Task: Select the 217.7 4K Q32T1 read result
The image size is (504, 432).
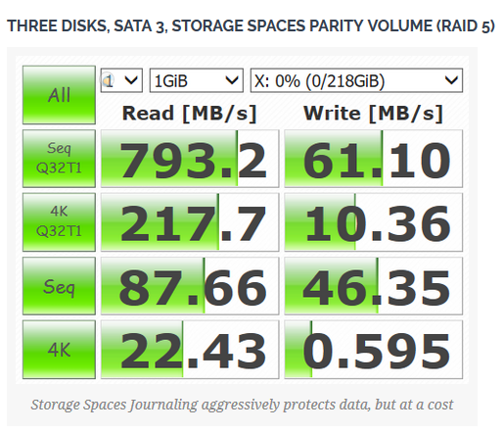Action: point(190,222)
